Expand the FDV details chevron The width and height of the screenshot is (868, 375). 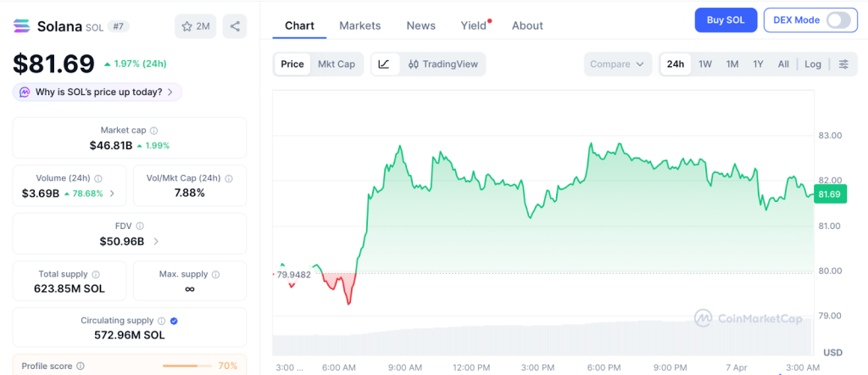[x=155, y=241]
